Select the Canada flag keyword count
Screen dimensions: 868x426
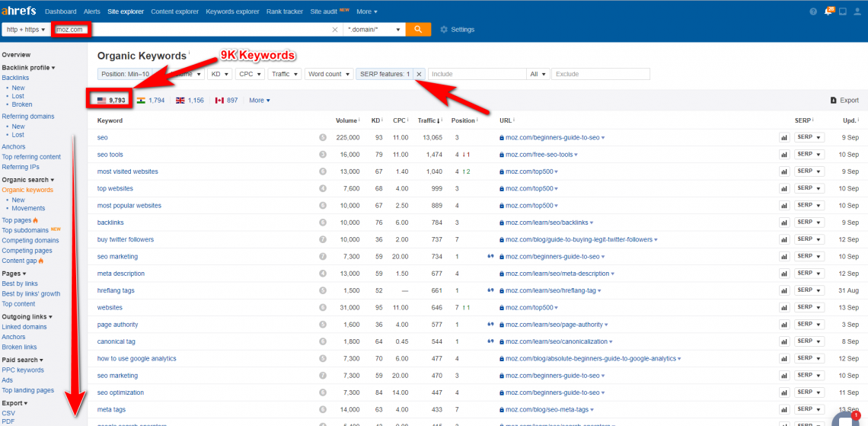[x=227, y=101]
